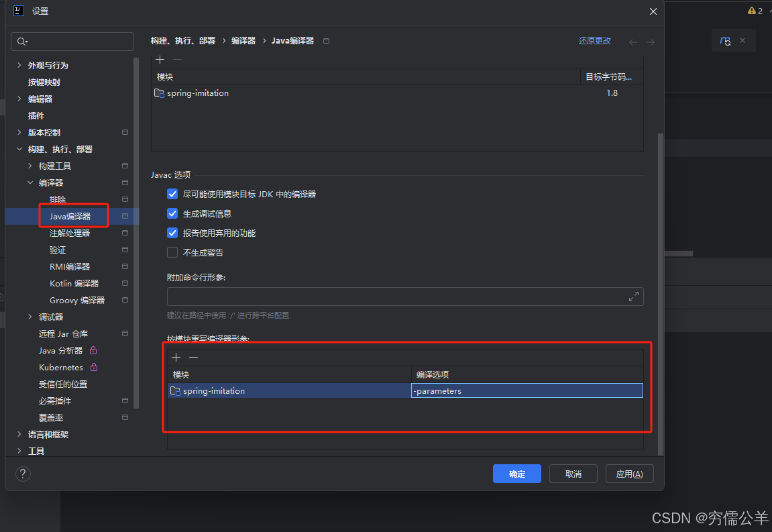Click project-level icon on 注解处理器 row

click(x=125, y=233)
